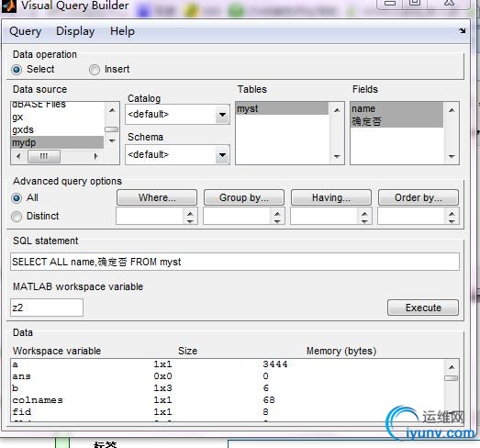Click Fields list scroll down arrow
Image resolution: width=480 pixels, height=448 pixels.
point(452,156)
